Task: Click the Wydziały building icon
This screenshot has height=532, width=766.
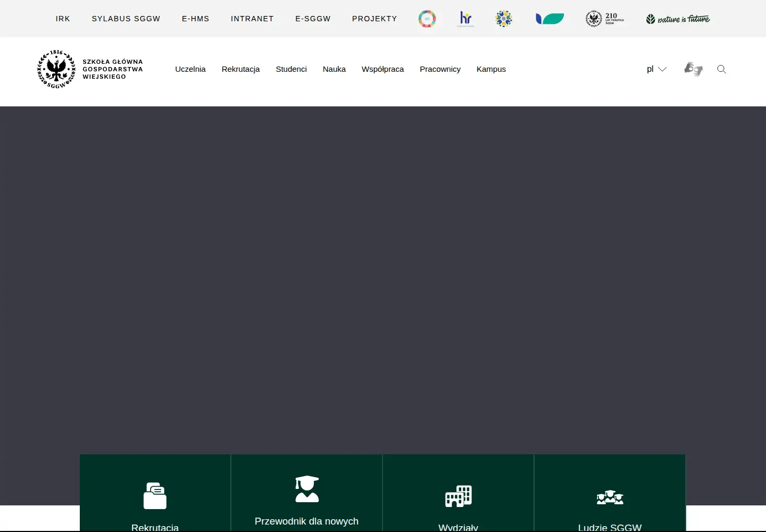Action: coord(459,496)
